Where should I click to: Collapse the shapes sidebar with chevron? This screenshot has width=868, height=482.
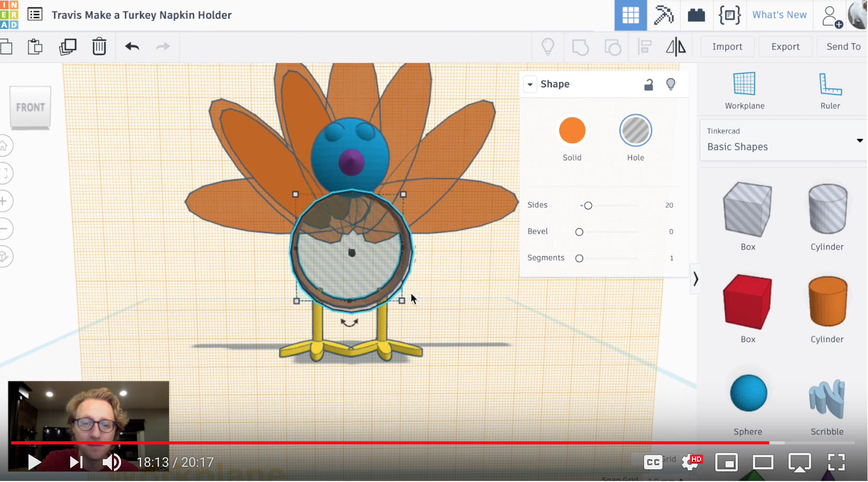pyautogui.click(x=696, y=279)
